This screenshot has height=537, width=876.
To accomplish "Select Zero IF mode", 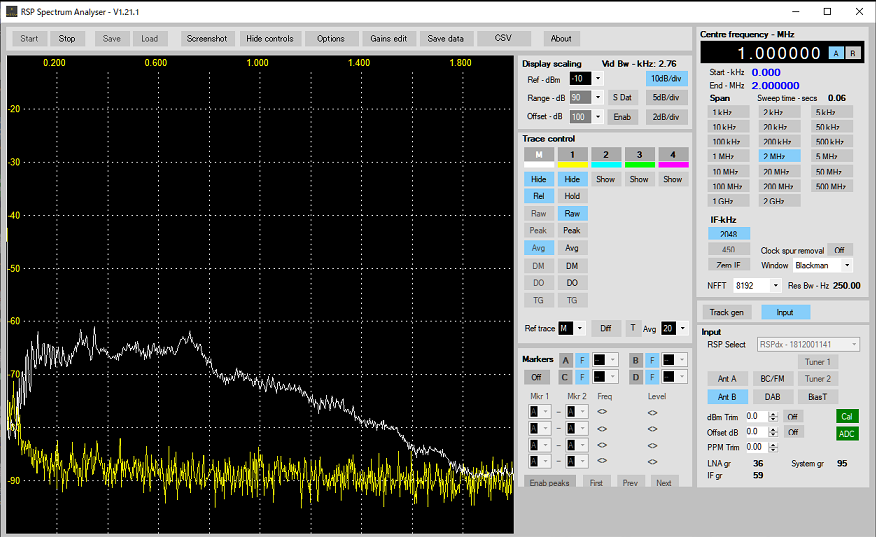I will coord(729,265).
